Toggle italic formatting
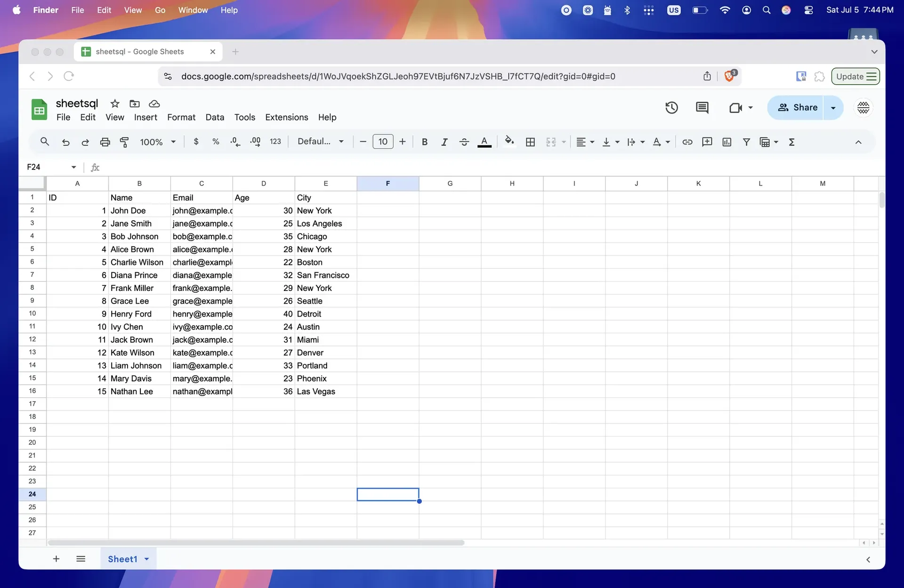Viewport: 904px width, 588px height. pyautogui.click(x=444, y=142)
